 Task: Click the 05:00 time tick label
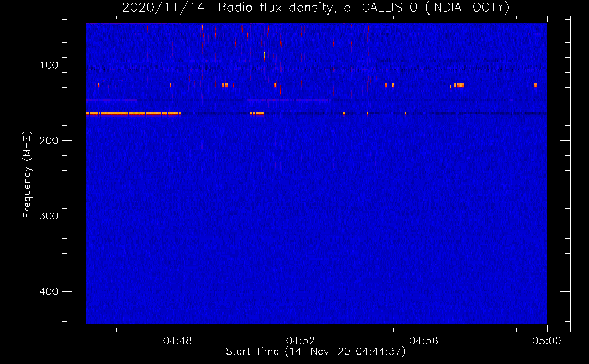pos(547,341)
